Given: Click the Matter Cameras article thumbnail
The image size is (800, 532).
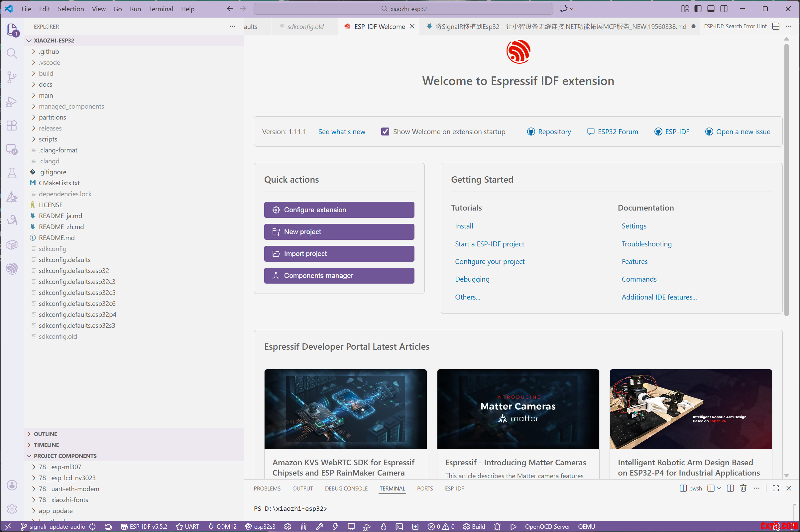Looking at the screenshot, I should tap(518, 408).
